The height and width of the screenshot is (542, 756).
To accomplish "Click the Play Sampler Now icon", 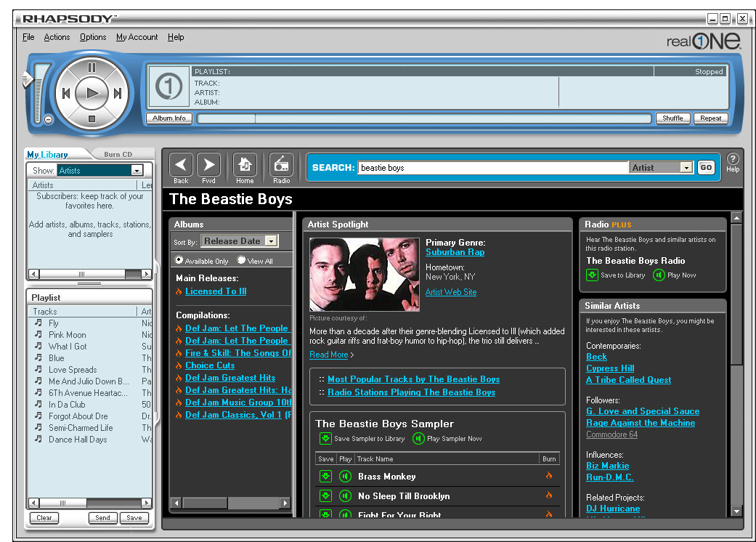I will tap(418, 438).
